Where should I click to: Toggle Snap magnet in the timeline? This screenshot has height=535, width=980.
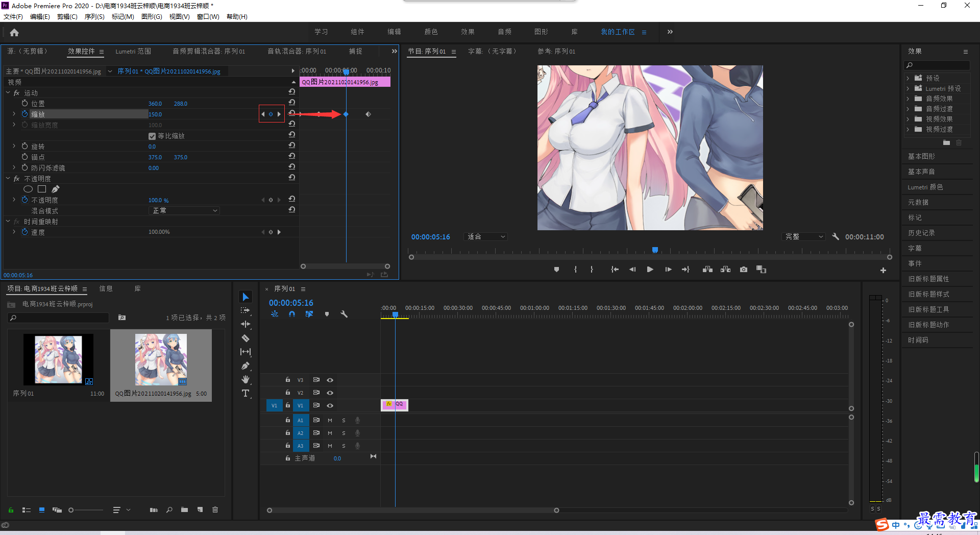click(x=292, y=314)
